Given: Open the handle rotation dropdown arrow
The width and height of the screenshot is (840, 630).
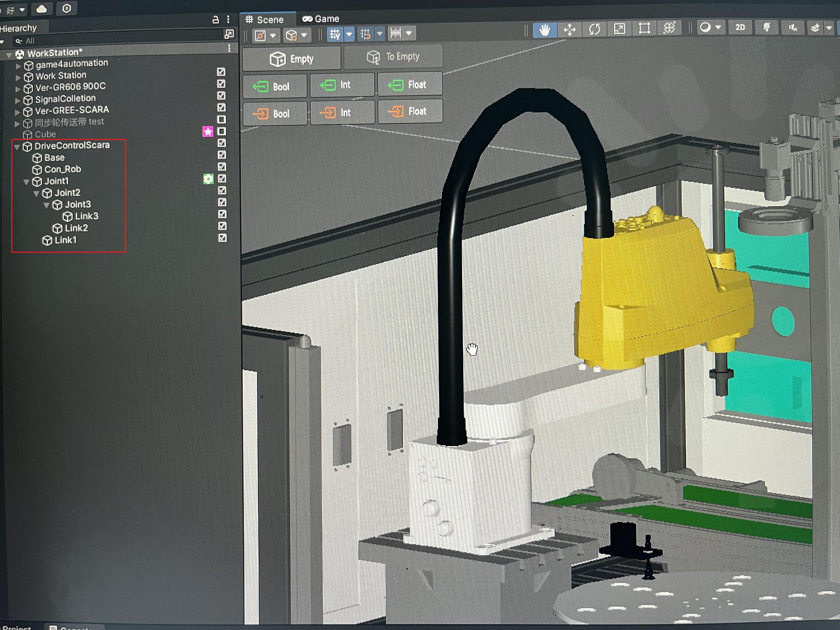Looking at the screenshot, I should click(304, 35).
